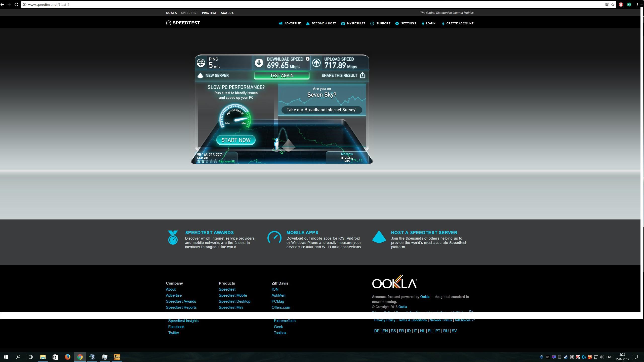Open the About footer link
Screen dimensions: 644x362
[171, 289]
